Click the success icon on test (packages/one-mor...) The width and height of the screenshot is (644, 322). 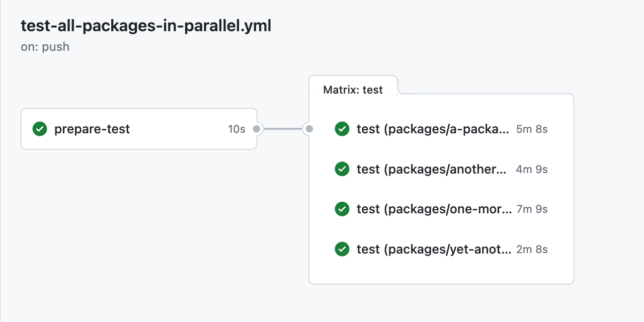coord(342,209)
